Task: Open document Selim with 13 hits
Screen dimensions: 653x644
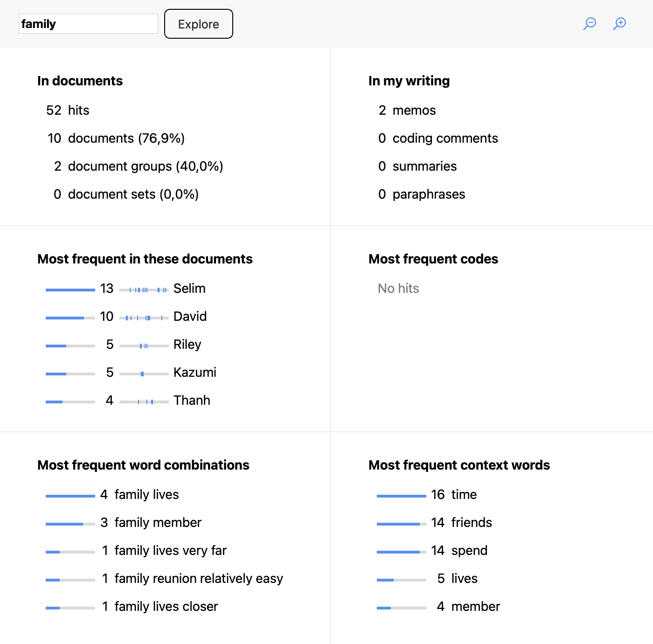Action: point(126,289)
